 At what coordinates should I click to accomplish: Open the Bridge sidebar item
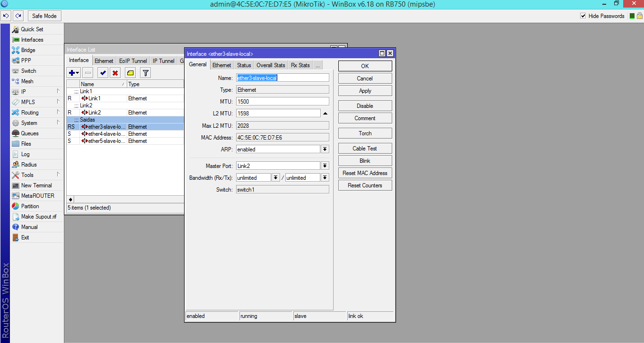tap(28, 50)
